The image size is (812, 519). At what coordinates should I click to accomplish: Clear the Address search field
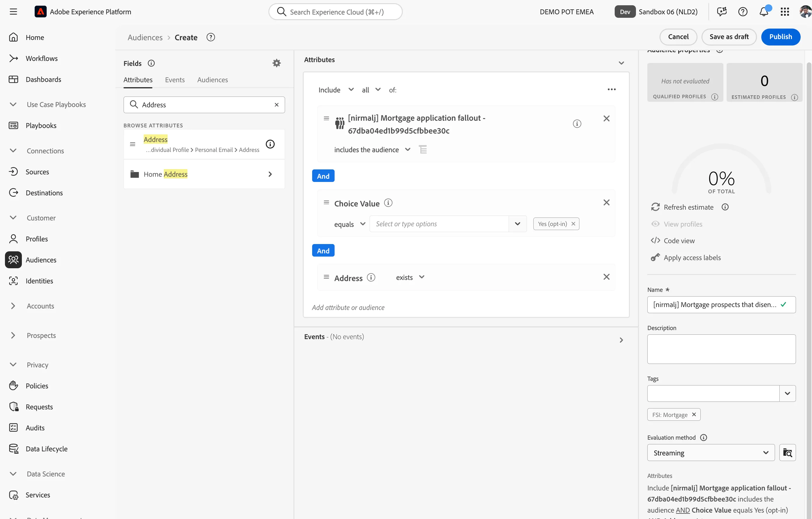point(277,105)
